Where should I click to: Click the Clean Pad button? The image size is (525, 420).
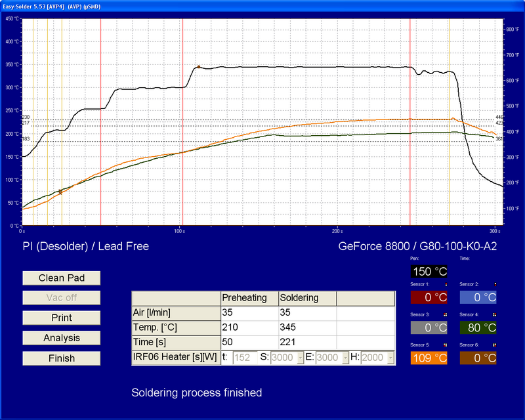pyautogui.click(x=62, y=278)
